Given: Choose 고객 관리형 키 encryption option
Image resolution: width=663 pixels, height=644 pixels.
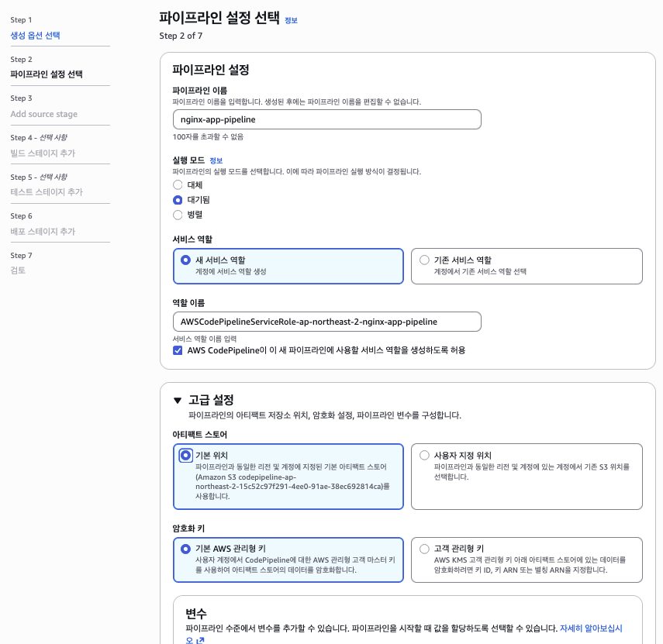Looking at the screenshot, I should point(424,549).
